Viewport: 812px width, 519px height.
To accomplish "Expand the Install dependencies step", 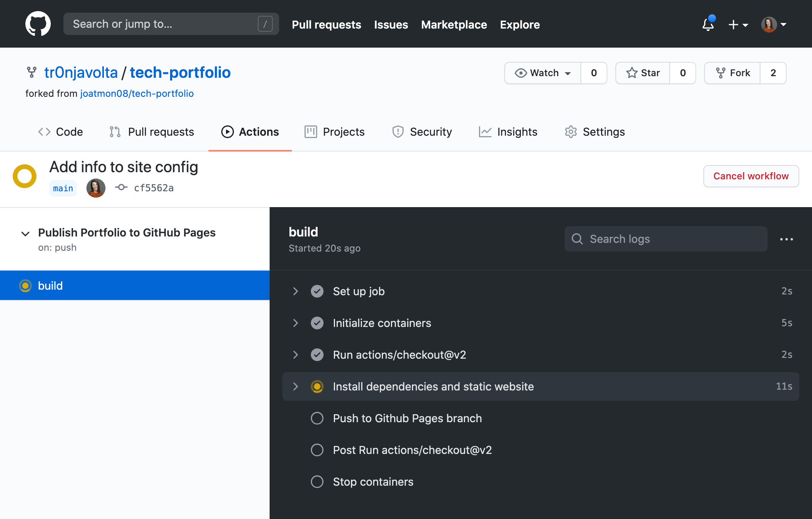I will pyautogui.click(x=295, y=386).
